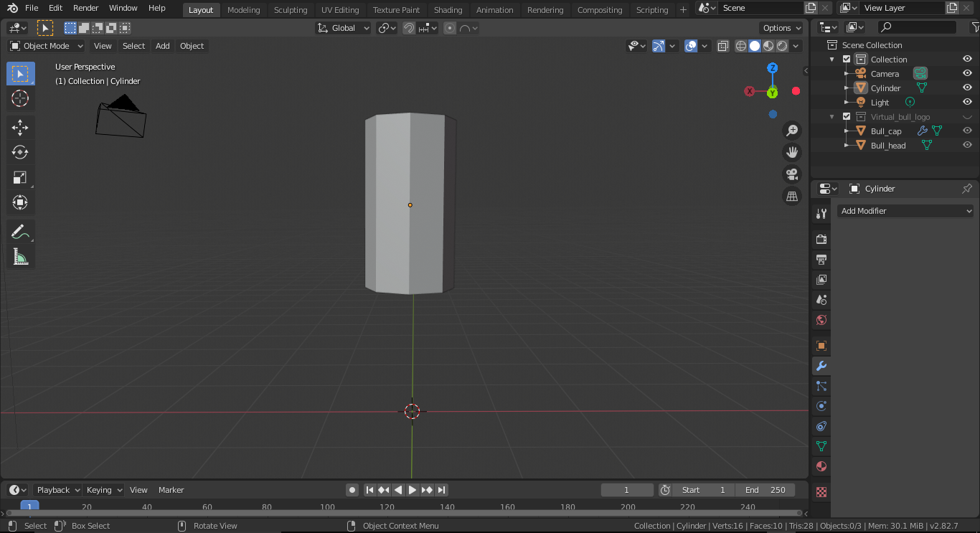Viewport: 980px width, 533px height.
Task: Switch to the UV Editing workspace tab
Action: point(340,10)
